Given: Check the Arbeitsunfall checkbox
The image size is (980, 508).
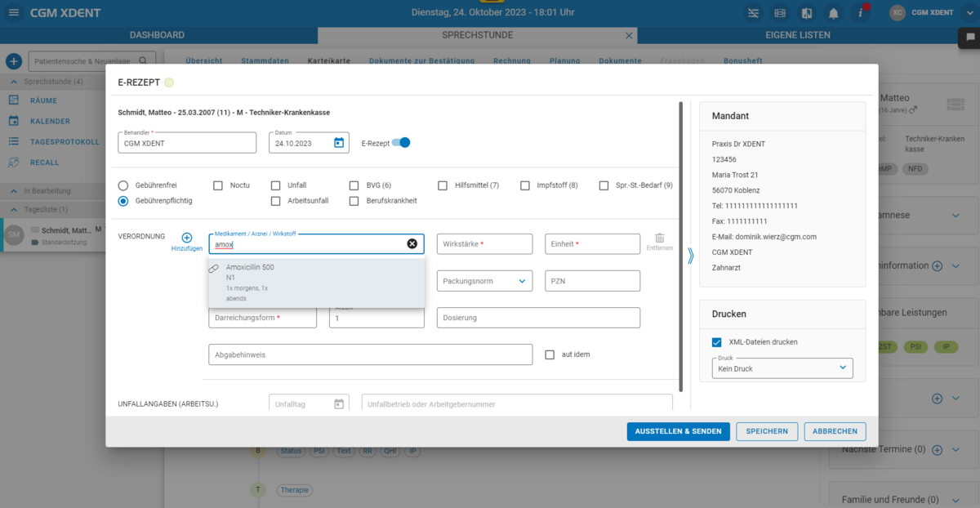Looking at the screenshot, I should tap(276, 201).
